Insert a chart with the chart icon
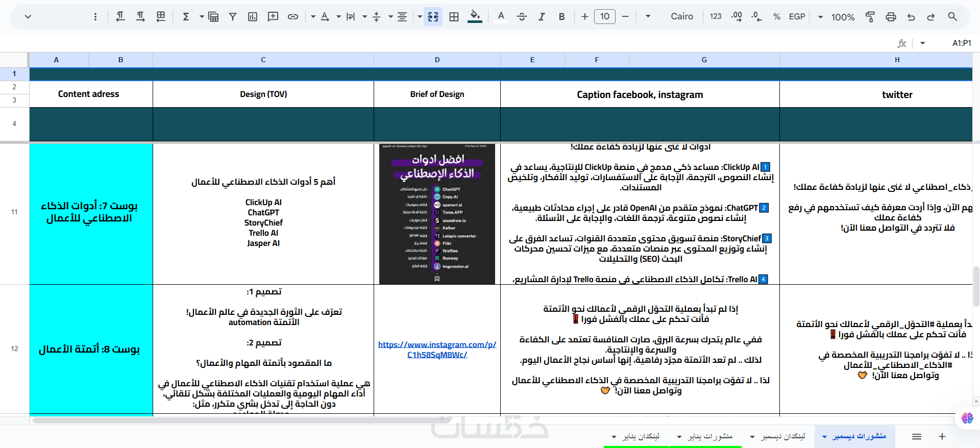This screenshot has height=448, width=980. (253, 17)
